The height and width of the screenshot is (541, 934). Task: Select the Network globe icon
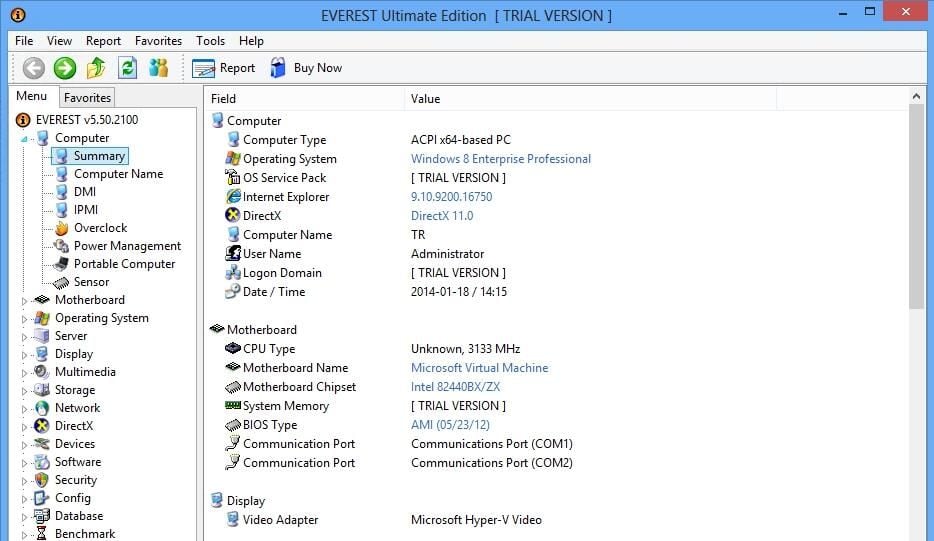pyautogui.click(x=42, y=408)
